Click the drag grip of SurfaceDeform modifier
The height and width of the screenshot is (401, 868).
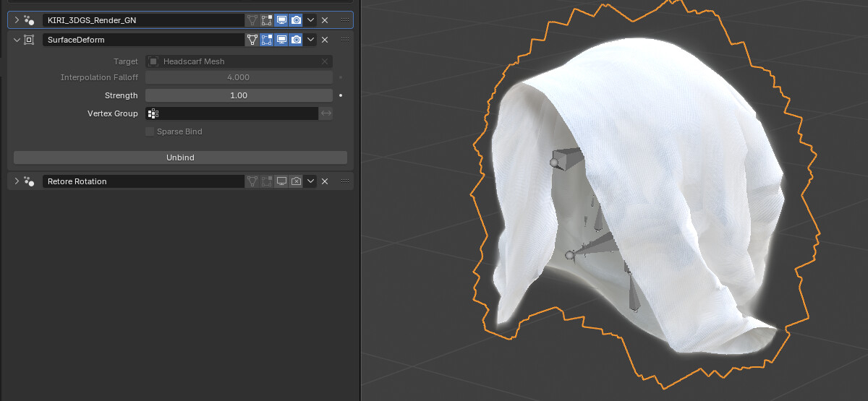pyautogui.click(x=344, y=40)
